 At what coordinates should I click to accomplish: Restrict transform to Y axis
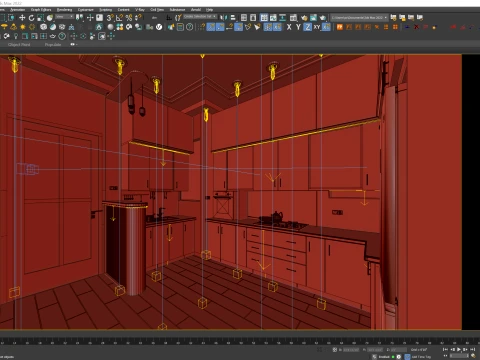[298, 27]
